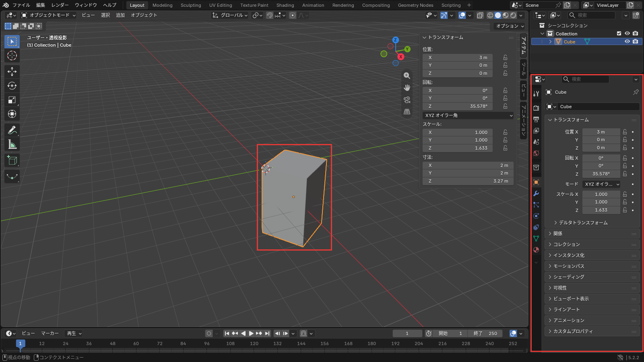Click the current frame field in timeline
Image resolution: width=644 pixels, height=362 pixels.
[407, 333]
